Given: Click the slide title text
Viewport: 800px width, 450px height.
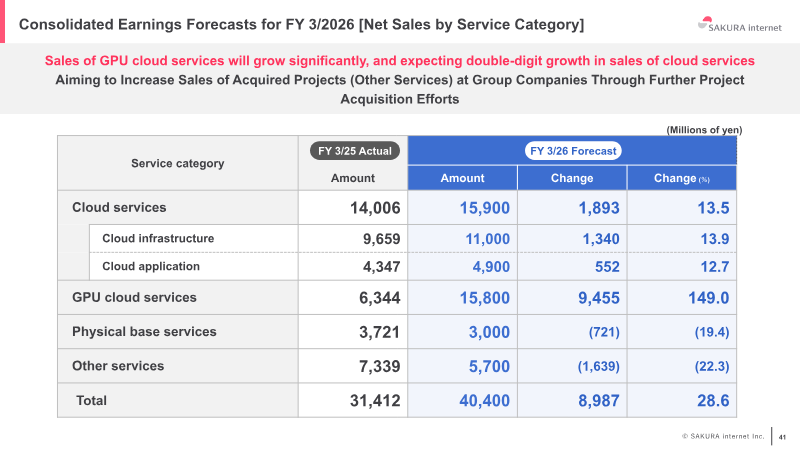Looking at the screenshot, I should click(302, 24).
